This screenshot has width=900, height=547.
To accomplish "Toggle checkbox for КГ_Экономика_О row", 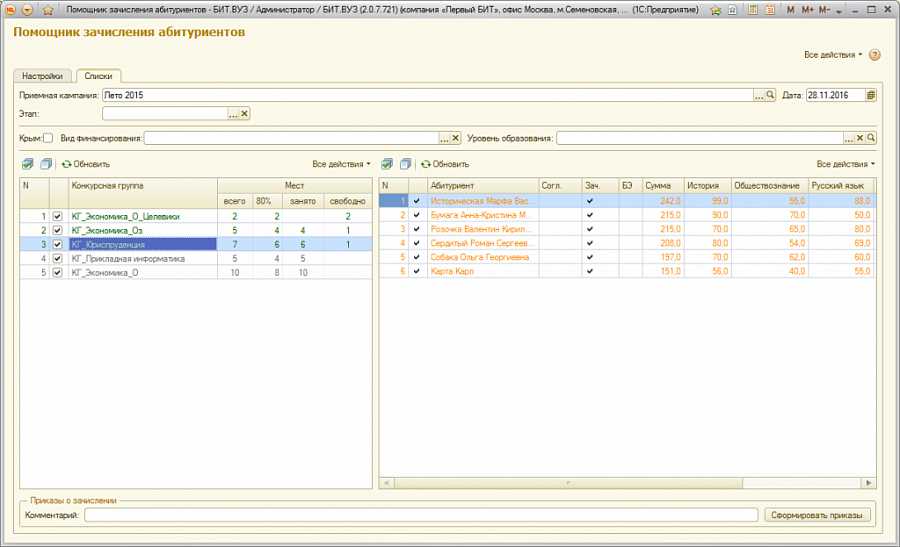I will (57, 273).
